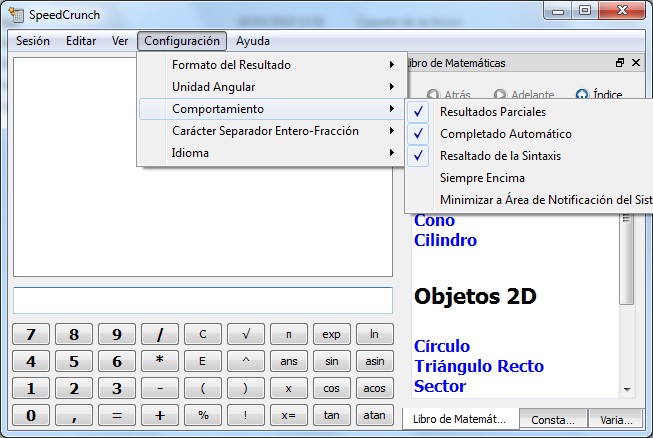Open the Comportamiento submenu
Image resolution: width=653 pixels, height=438 pixels.
point(272,109)
